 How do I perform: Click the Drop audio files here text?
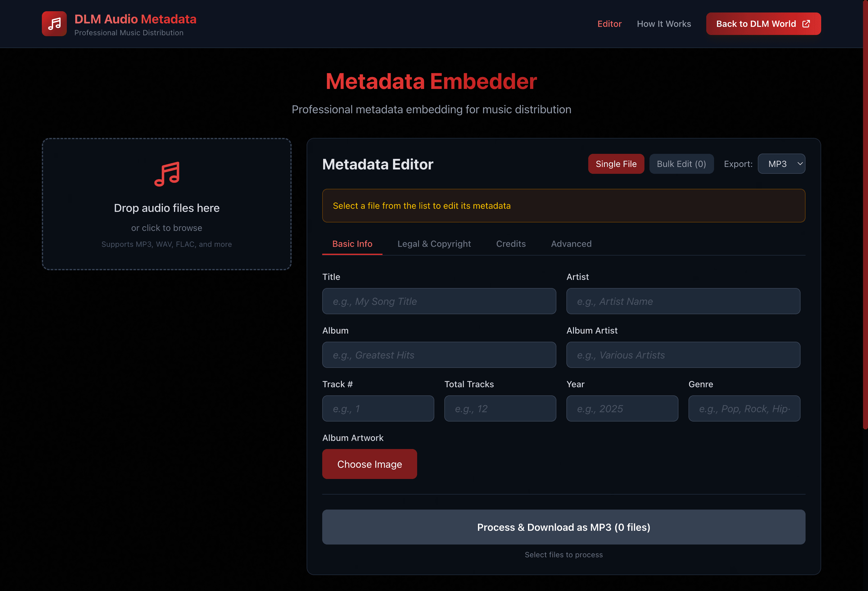[x=167, y=208]
